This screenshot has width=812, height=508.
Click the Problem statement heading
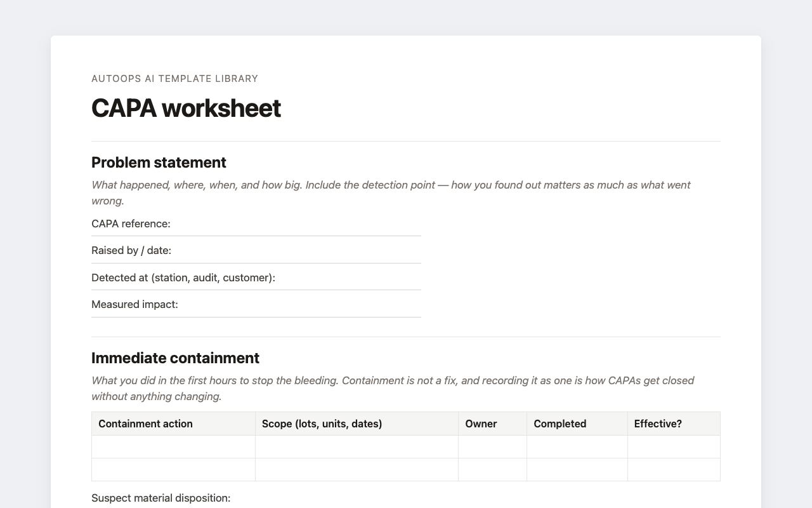[x=159, y=163]
